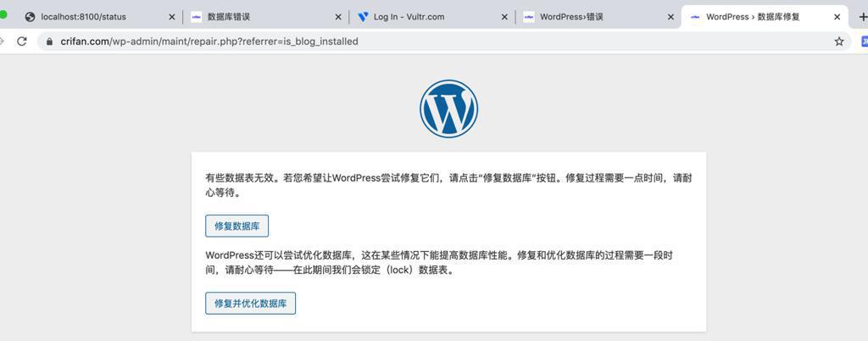Click the crifan favicon on 数据库错误 tab
The image size is (868, 341).
click(196, 17)
